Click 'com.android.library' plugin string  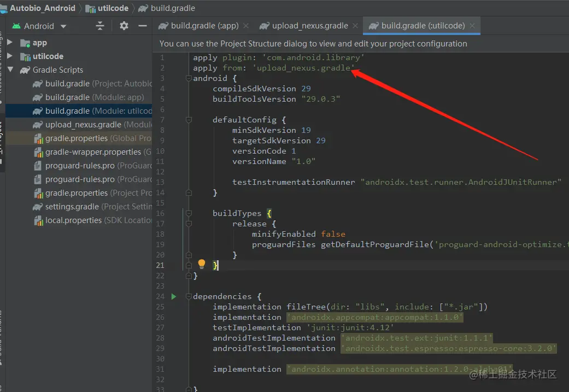coord(314,57)
